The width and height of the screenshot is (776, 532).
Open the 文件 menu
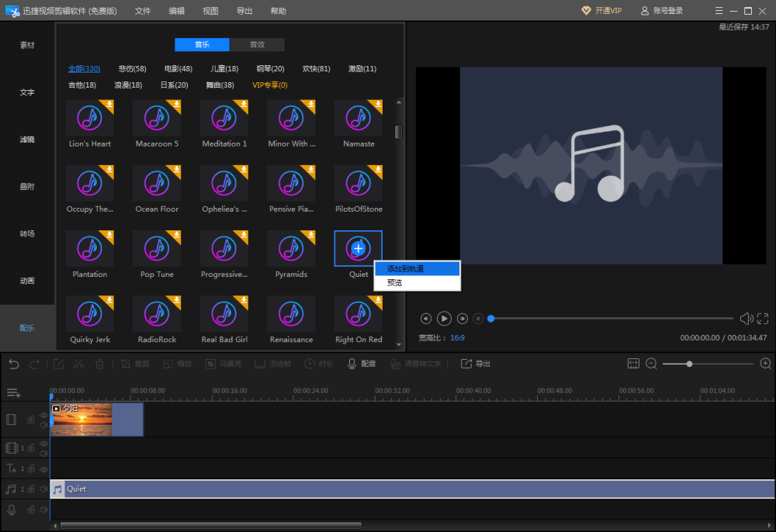coord(143,11)
